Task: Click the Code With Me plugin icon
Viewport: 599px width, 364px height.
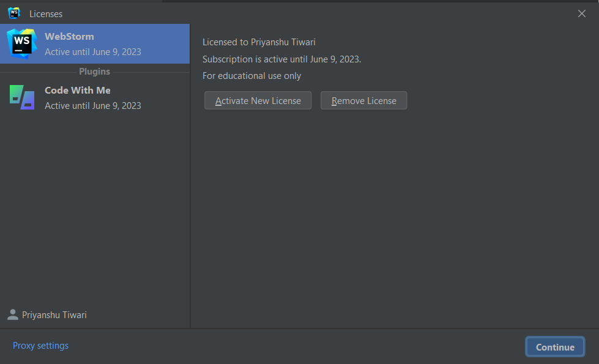Action: (x=22, y=97)
